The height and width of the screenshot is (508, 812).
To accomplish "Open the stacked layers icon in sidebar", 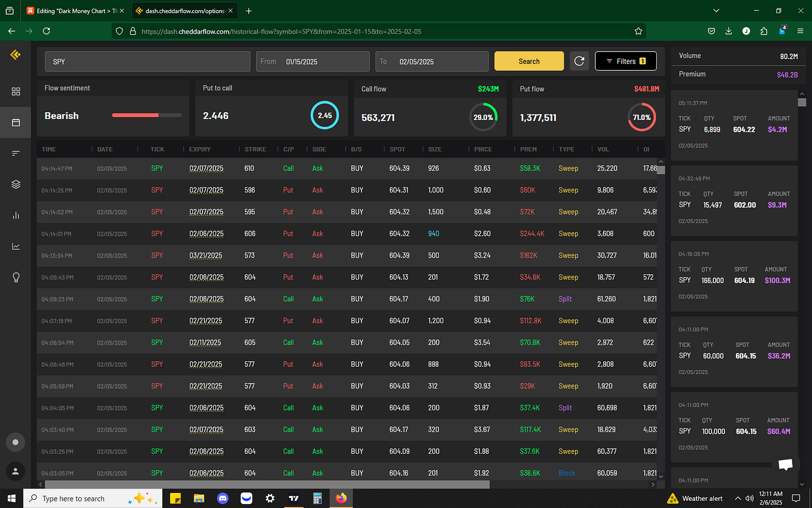I will 16,184.
